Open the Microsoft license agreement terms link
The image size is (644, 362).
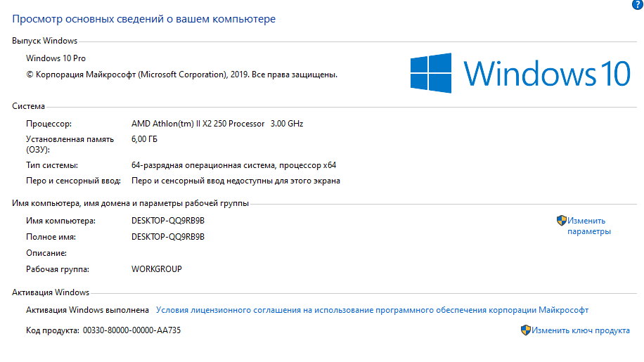372,310
